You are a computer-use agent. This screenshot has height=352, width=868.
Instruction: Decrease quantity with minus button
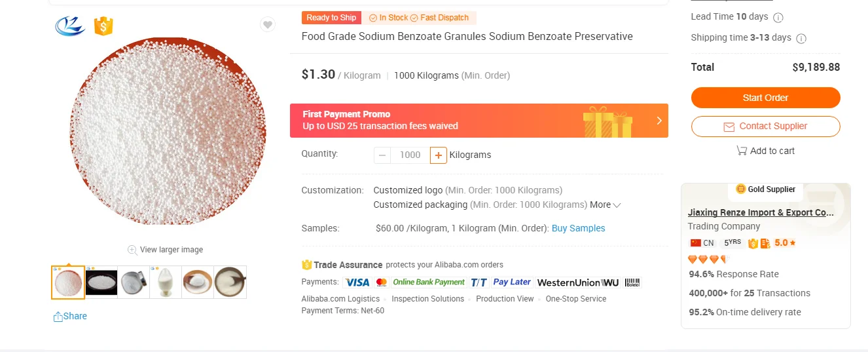click(382, 155)
